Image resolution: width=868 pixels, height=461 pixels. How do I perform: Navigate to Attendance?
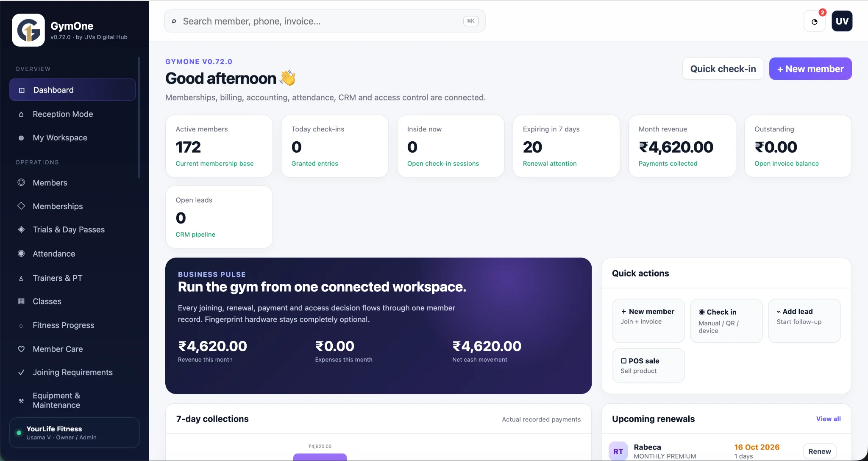click(72, 254)
